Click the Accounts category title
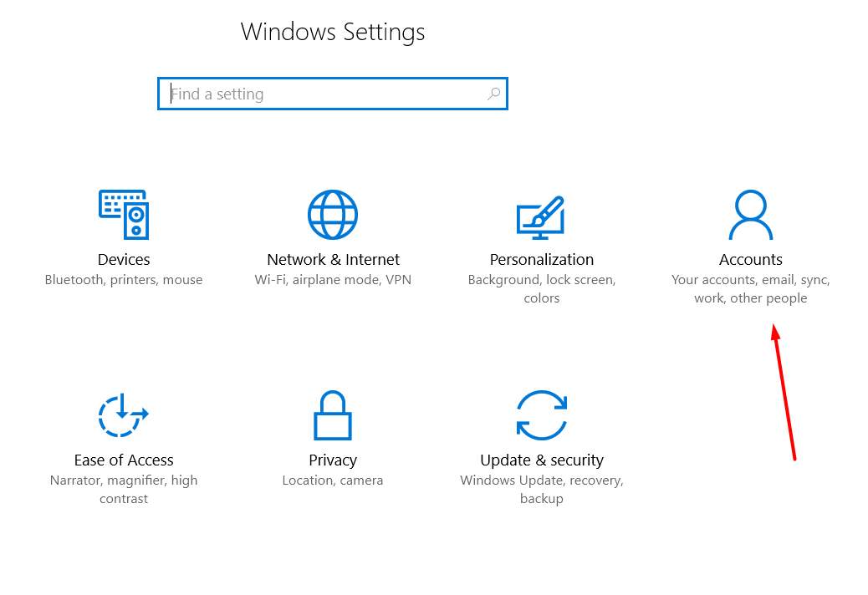 click(750, 259)
